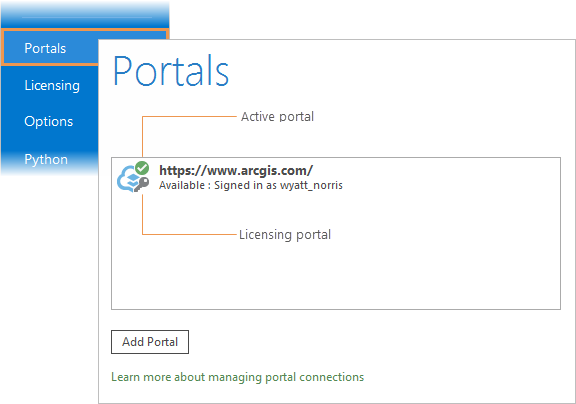Screen dimensions: 576x404
Task: Click the gray licensing key badge
Action: coord(141,184)
